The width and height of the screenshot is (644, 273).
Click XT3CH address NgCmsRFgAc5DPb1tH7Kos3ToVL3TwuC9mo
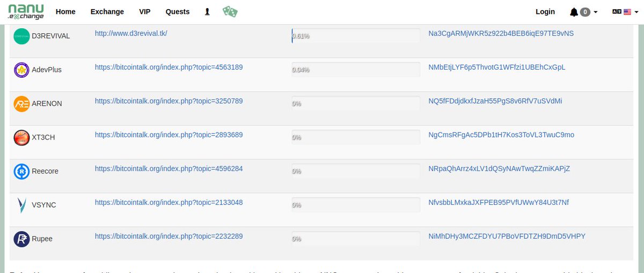pyautogui.click(x=501, y=135)
